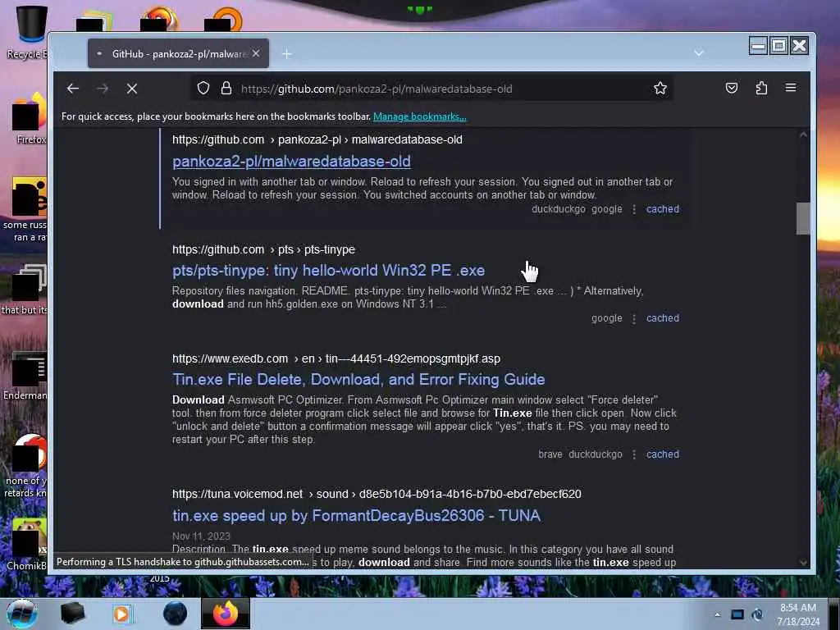Go back to the previous page

pos(73,89)
